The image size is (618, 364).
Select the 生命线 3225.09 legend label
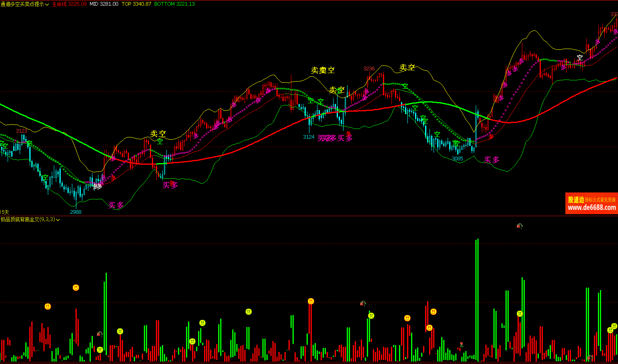[69, 4]
